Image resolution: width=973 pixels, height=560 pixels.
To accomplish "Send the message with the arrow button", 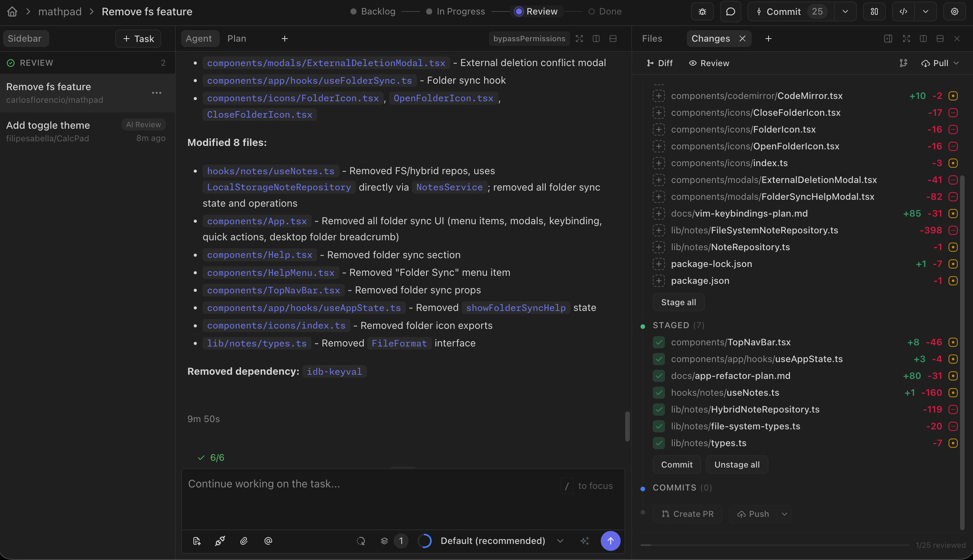I will coord(610,541).
